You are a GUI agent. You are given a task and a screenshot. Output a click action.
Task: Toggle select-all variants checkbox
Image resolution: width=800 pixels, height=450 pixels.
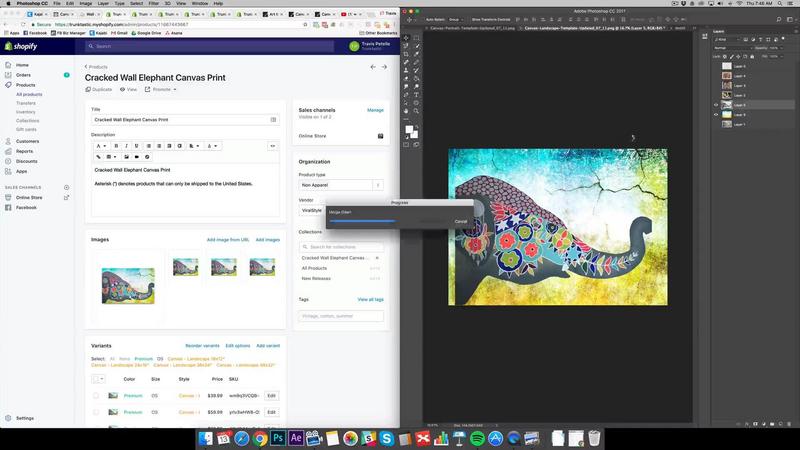pos(95,379)
